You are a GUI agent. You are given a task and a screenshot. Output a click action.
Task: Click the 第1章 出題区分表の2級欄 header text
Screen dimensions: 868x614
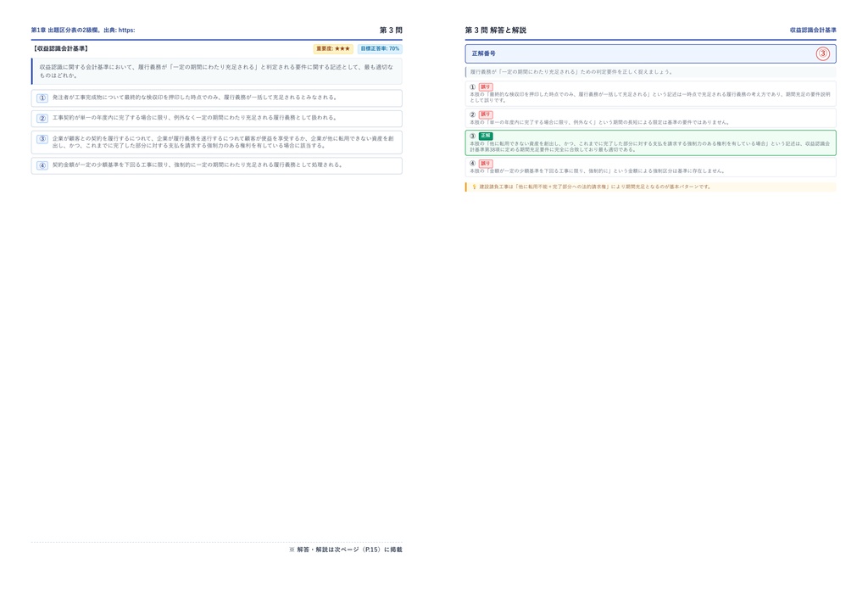(x=83, y=30)
